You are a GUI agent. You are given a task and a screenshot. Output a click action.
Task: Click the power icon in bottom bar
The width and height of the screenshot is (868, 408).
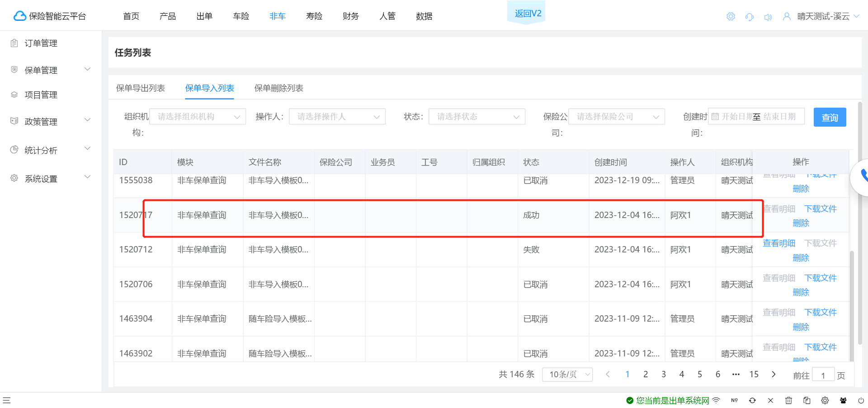(861, 400)
